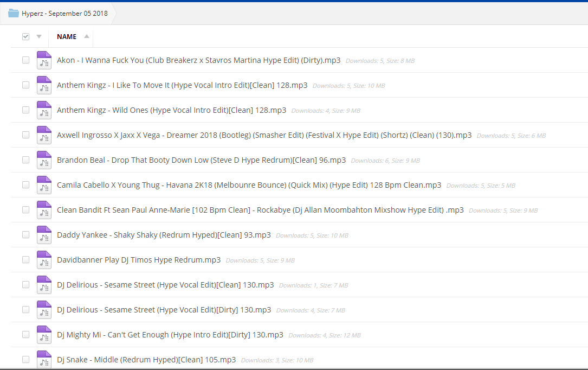The width and height of the screenshot is (588, 370).
Task: Open Dj Mighty Mi - Can't Get Enough file
Action: [170, 335]
